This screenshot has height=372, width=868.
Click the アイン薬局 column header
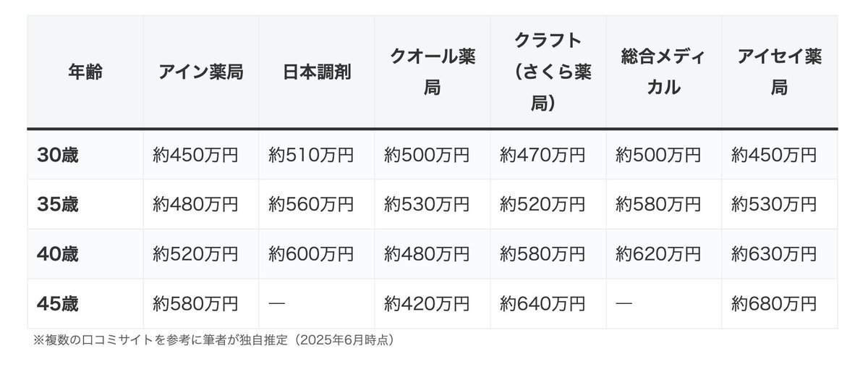click(200, 72)
